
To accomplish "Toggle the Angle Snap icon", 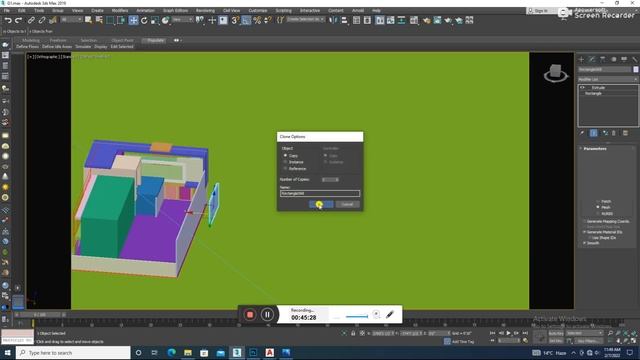I will [x=246, y=20].
